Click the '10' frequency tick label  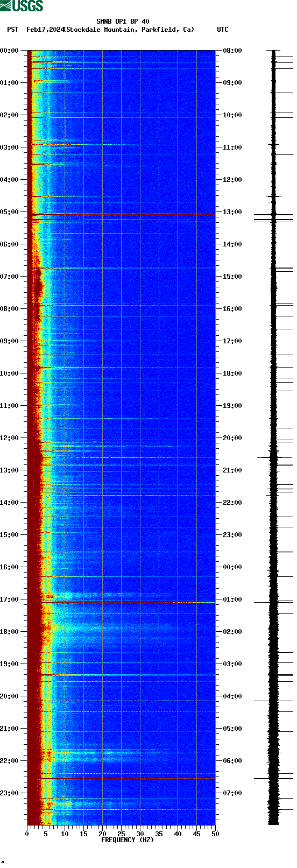(x=65, y=834)
